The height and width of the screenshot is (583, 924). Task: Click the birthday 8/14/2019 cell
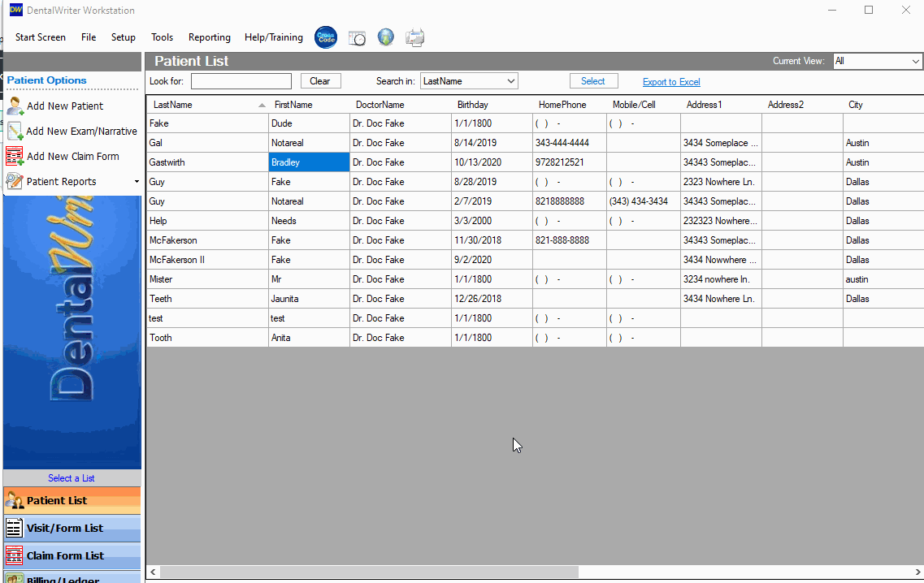[492, 143]
